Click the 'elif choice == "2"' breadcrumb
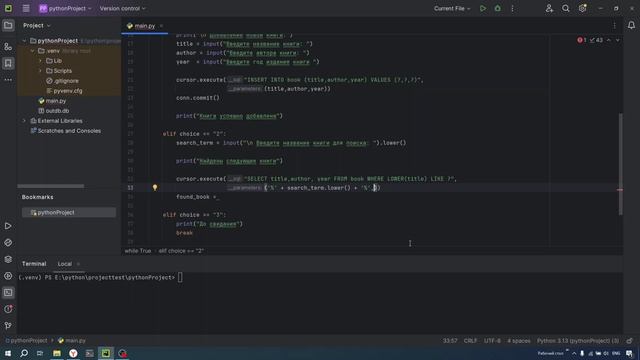Screen dimensions: 640x360 (x=181, y=251)
